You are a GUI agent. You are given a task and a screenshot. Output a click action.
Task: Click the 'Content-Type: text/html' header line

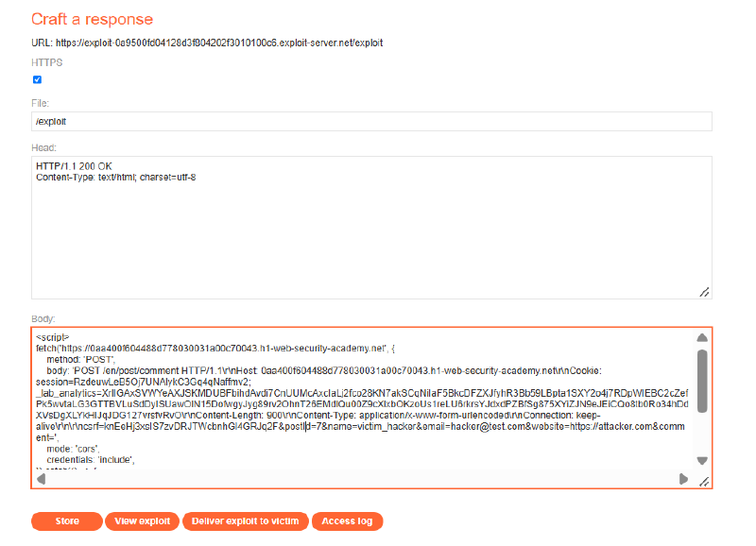coord(115,178)
